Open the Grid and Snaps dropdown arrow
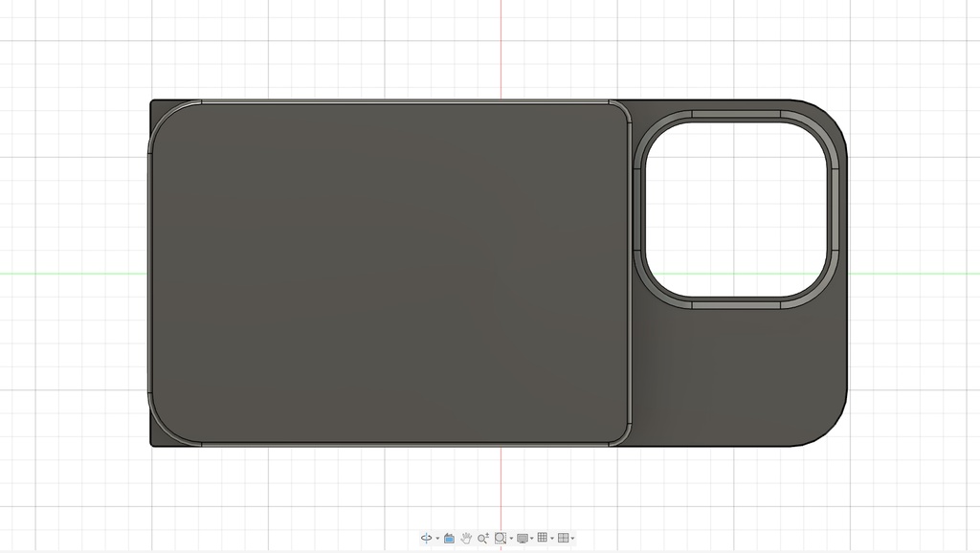Screen dimensions: 980x553 pyautogui.click(x=552, y=538)
